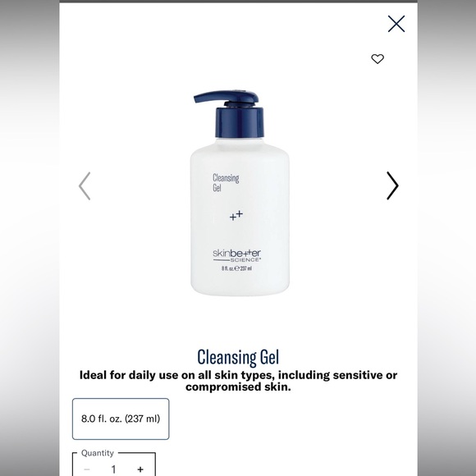Show the next product image with the right chevron
Screen dimensions: 476x476
[392, 185]
